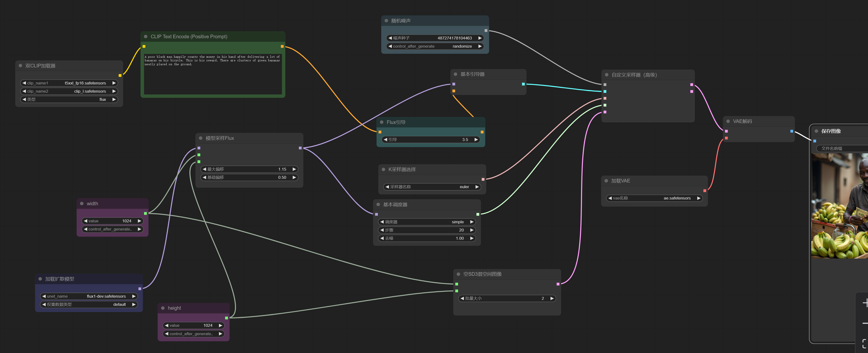
Task: Click the fit view icon
Action: [x=865, y=343]
